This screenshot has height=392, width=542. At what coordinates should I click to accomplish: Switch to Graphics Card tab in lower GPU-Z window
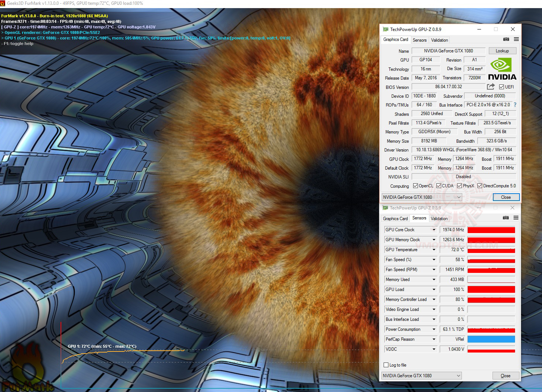[395, 219]
